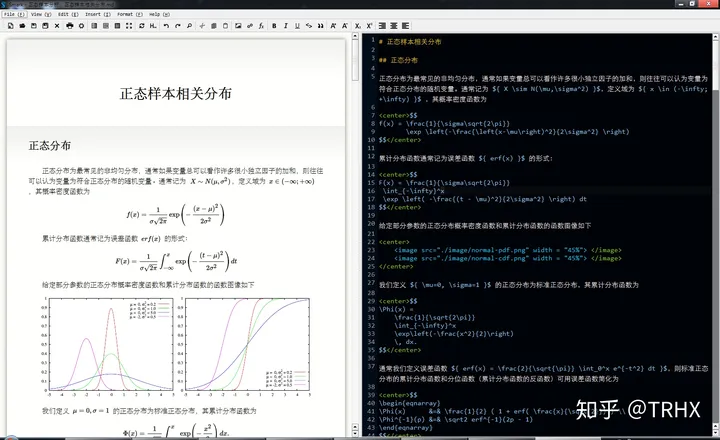Screen dimensions: 720x440
Task: Undo the last edit with the undo arrow
Action: click(166, 26)
